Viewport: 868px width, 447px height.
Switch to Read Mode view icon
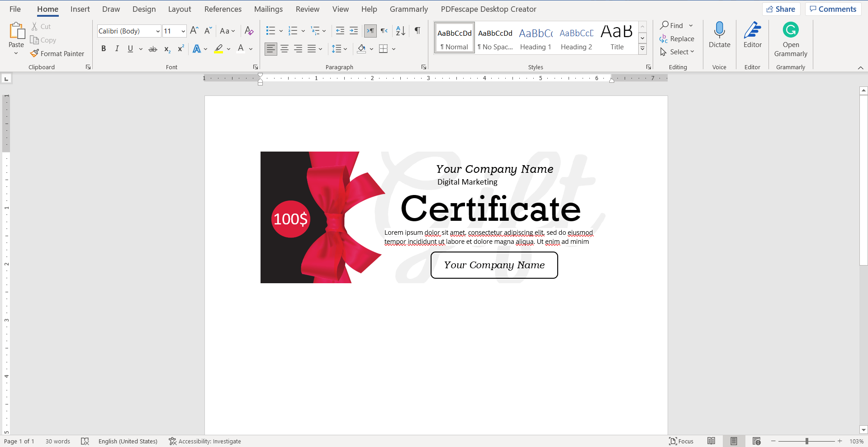(x=711, y=441)
